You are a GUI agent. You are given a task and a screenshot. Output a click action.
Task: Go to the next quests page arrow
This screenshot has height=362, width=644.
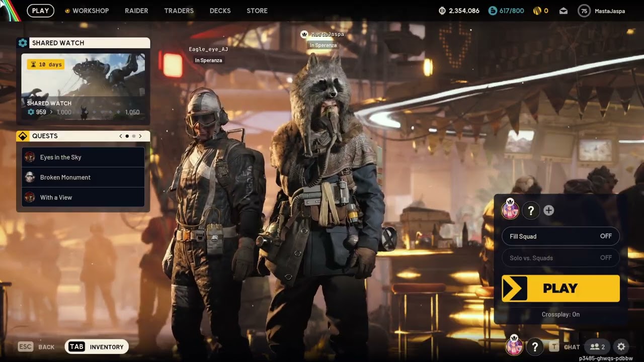click(x=140, y=136)
